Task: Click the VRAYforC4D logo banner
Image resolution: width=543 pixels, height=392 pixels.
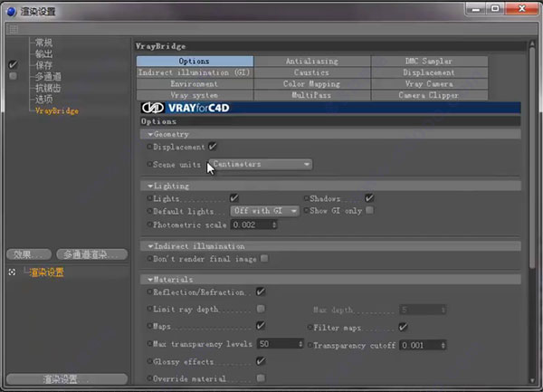Action: [x=330, y=108]
